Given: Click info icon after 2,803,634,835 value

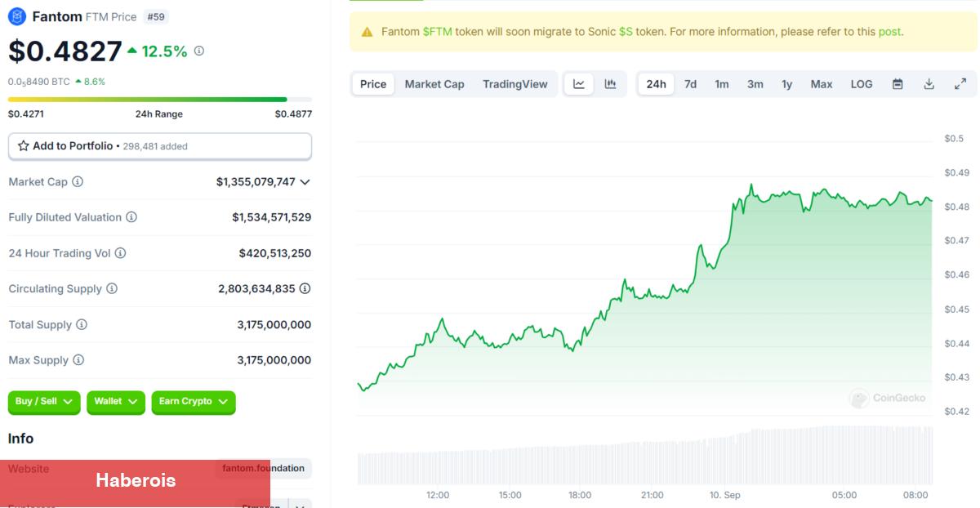Looking at the screenshot, I should pos(305,288).
